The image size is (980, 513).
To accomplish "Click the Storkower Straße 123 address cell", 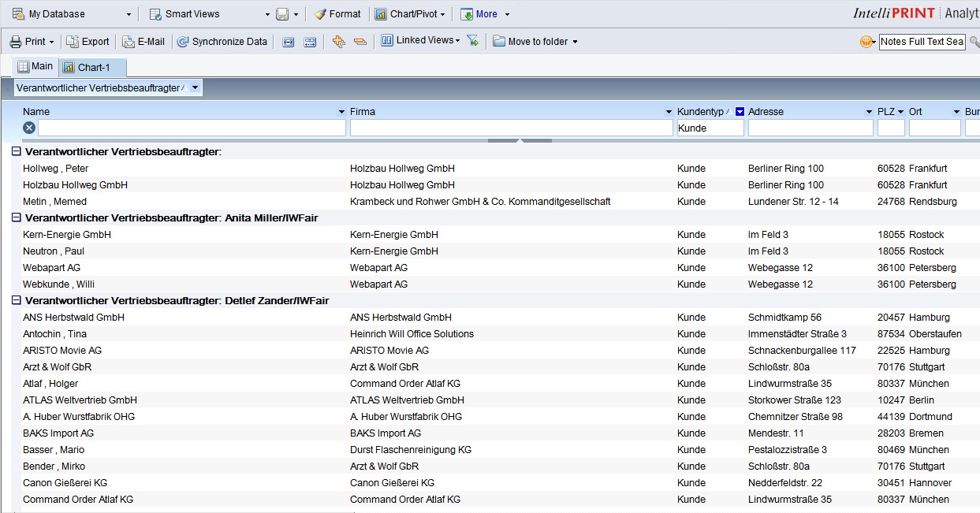I will tap(795, 400).
